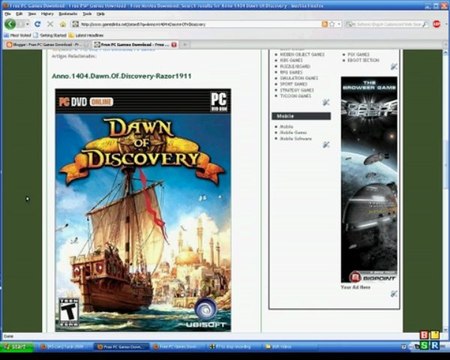Click the blue R icon in the system tray
Image resolution: width=450 pixels, height=360 pixels.
tap(435, 345)
